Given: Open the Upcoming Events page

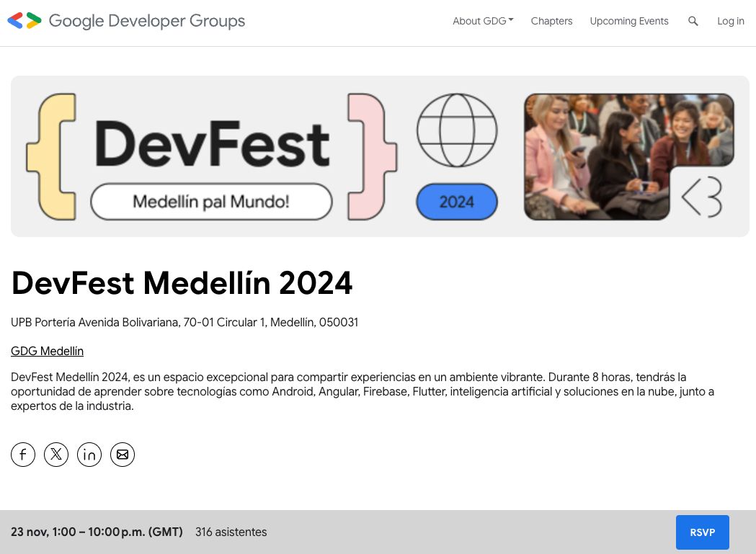Looking at the screenshot, I should 628,21.
